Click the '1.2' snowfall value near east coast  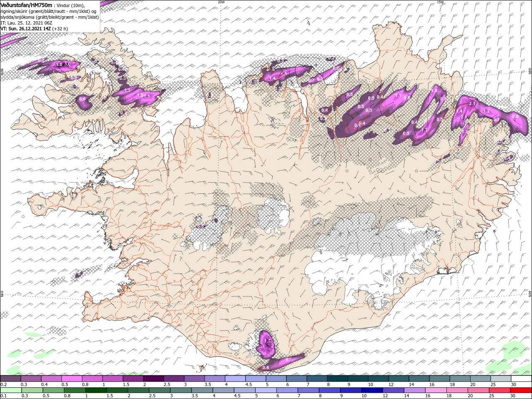click(x=486, y=111)
